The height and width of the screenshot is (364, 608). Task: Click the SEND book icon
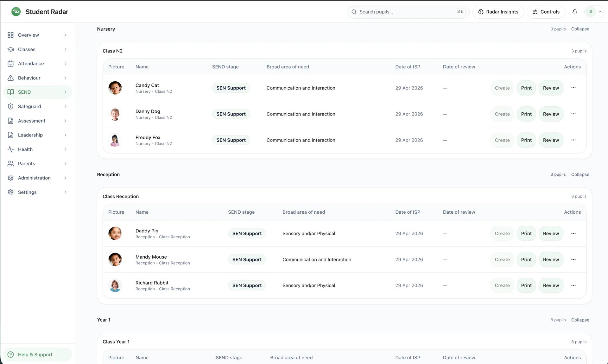[x=10, y=92]
